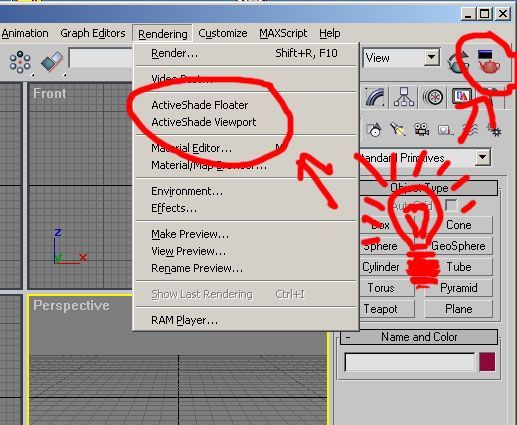The height and width of the screenshot is (425, 517).
Task: Click the Cone primitive button
Action: (459, 225)
